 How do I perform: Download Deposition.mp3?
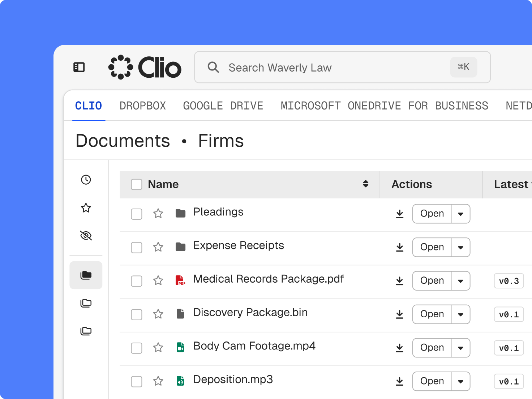[400, 381]
